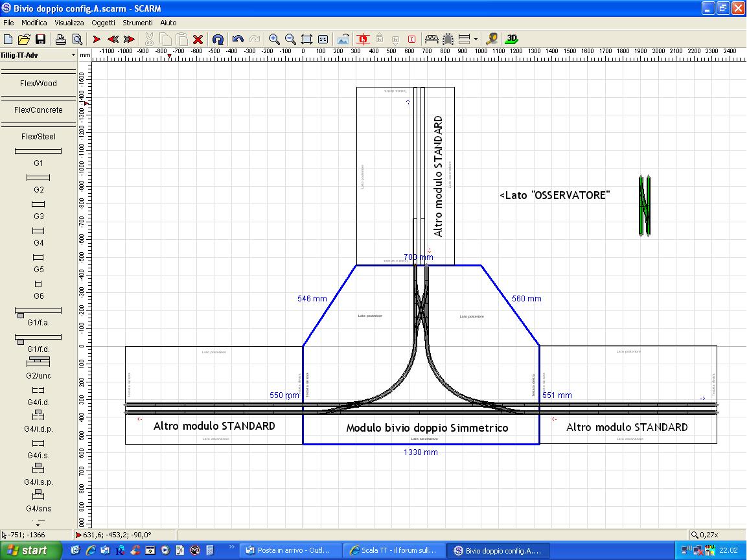Screen dimensions: 749x560
Task: Open the Modifica menu
Action: tap(34, 23)
